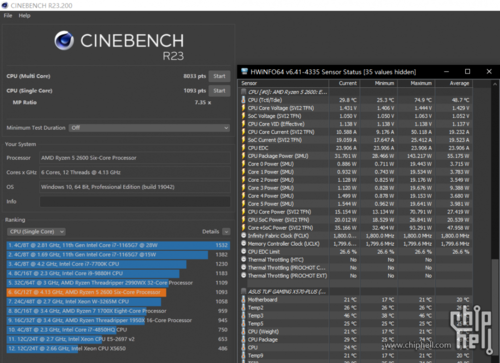Select the Core 2 Power (SMU) sensor row
The height and width of the screenshot is (363, 500).
click(x=356, y=180)
